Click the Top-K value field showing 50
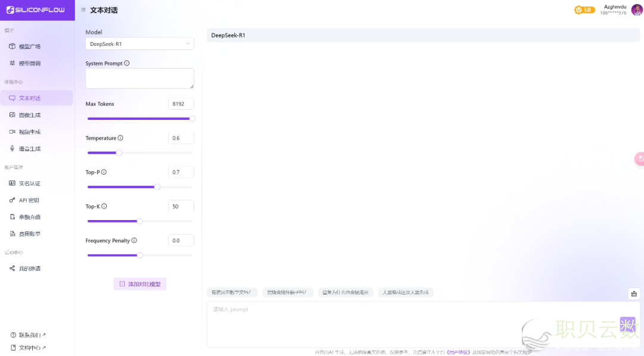 181,206
